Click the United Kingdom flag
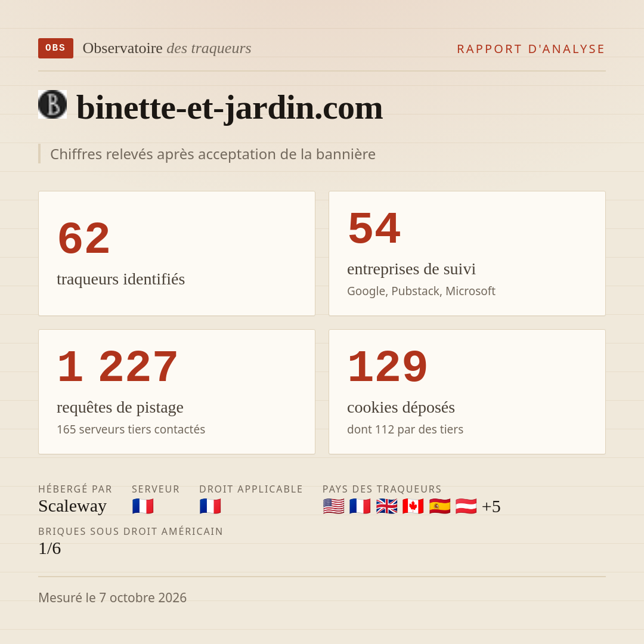 [386, 506]
